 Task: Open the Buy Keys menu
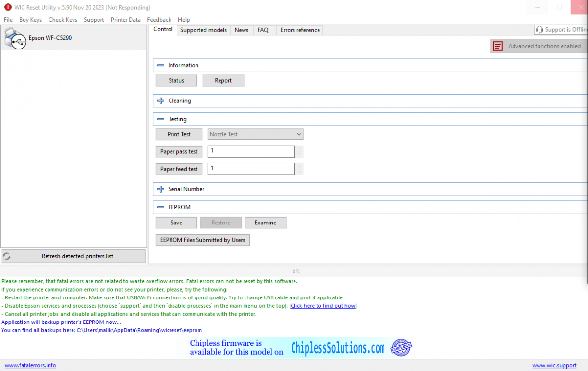pyautogui.click(x=30, y=20)
